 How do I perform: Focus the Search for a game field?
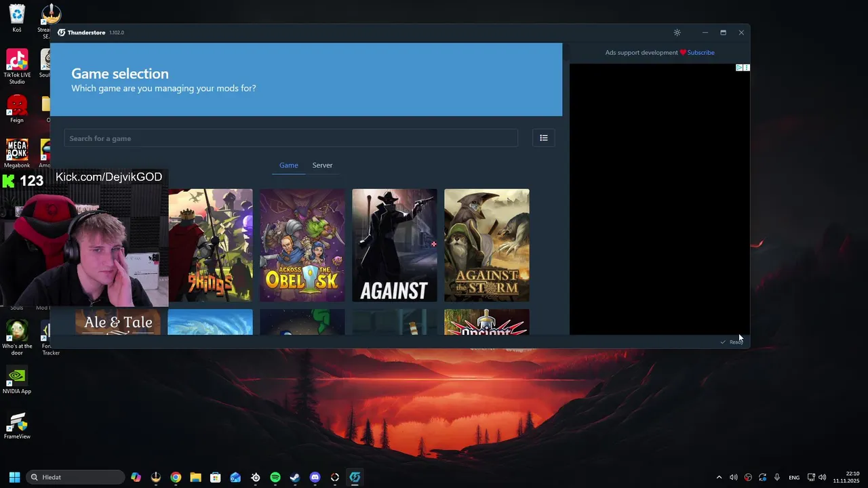point(291,138)
